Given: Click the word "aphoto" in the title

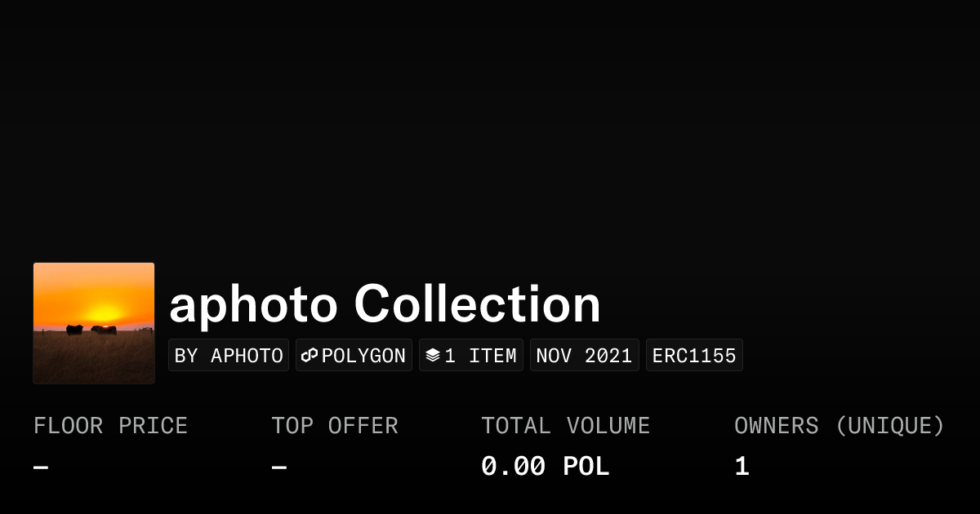Looking at the screenshot, I should pos(253,305).
